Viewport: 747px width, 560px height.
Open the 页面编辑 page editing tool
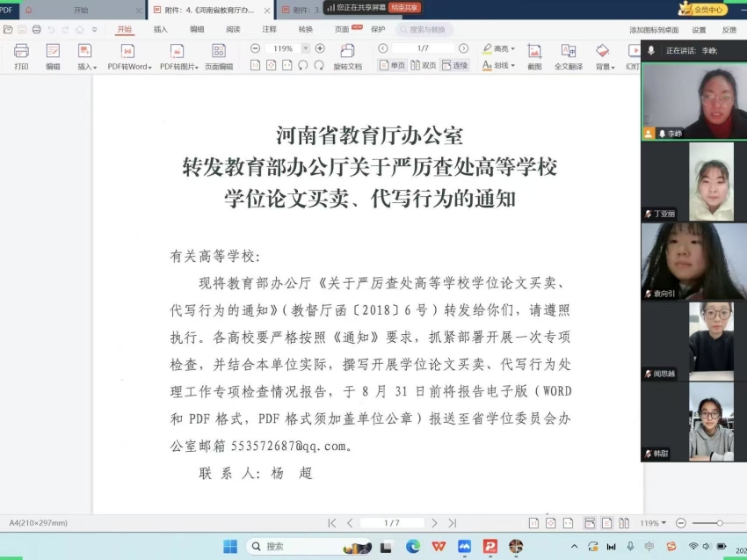(219, 56)
